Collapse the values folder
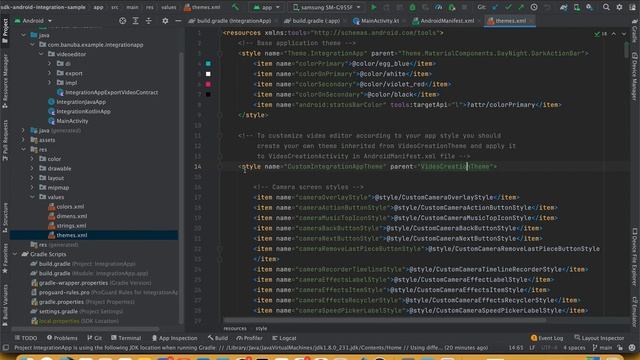This screenshot has width=640, height=360. pyautogui.click(x=32, y=197)
